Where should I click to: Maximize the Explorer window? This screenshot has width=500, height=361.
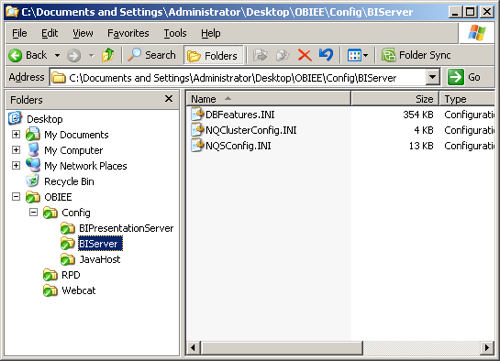click(x=470, y=12)
